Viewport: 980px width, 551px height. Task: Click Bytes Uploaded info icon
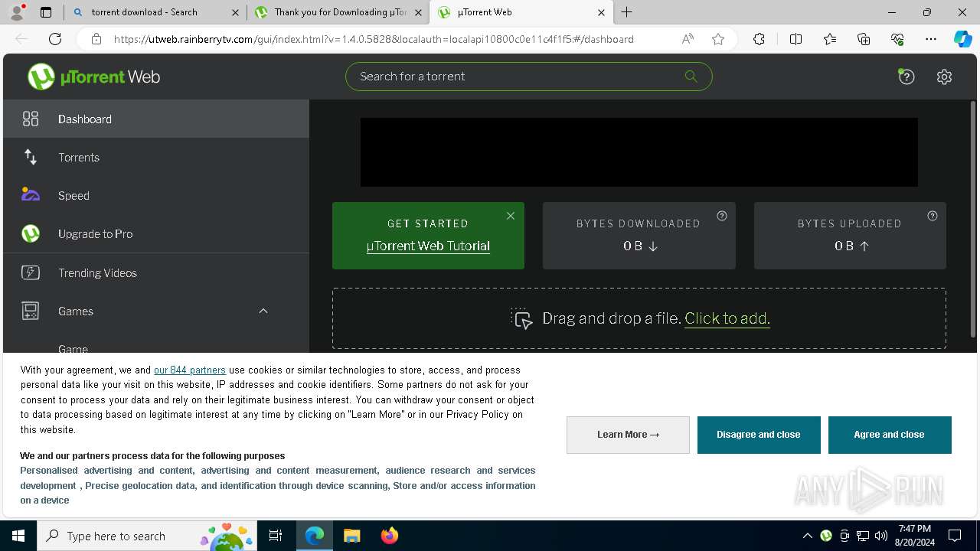click(932, 216)
